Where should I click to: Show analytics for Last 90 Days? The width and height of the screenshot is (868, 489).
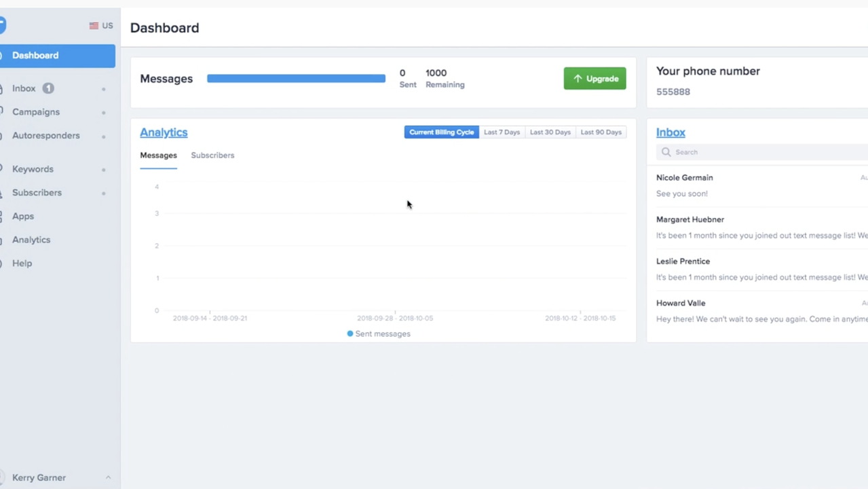pos(601,132)
